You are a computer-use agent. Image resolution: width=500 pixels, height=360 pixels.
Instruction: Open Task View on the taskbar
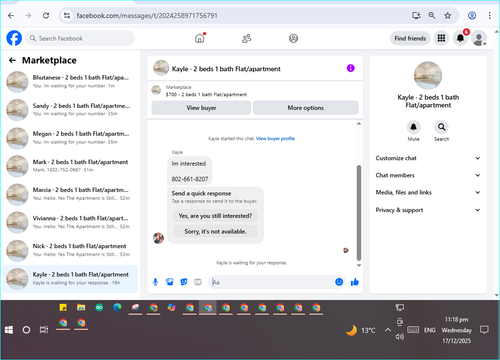coord(44,330)
